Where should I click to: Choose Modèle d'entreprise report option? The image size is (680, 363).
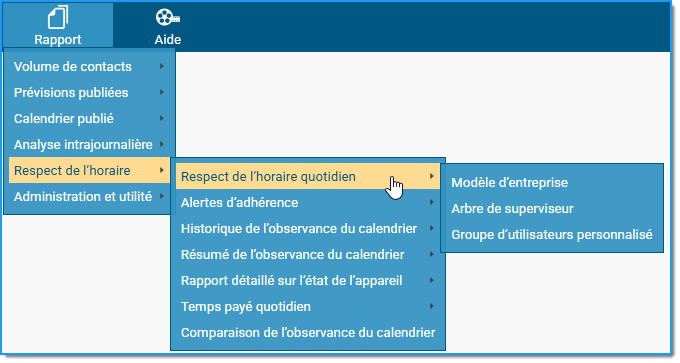[x=552, y=183]
